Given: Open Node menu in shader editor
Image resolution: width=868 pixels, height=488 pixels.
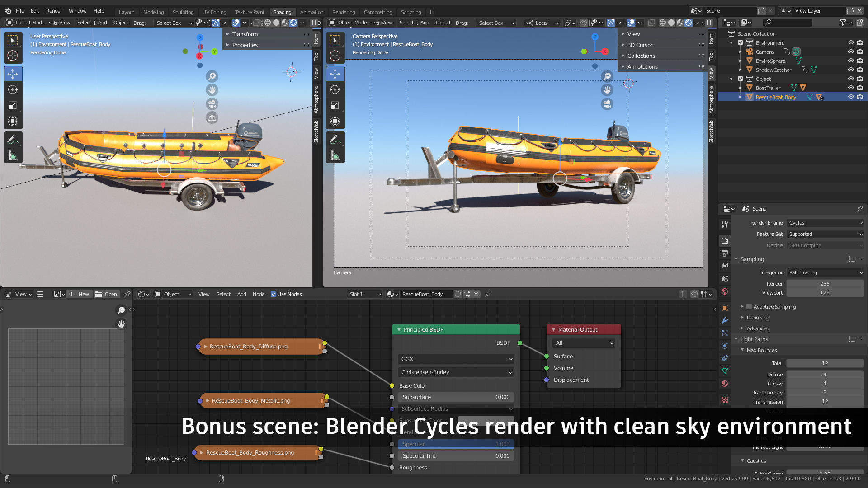Looking at the screenshot, I should tap(259, 294).
